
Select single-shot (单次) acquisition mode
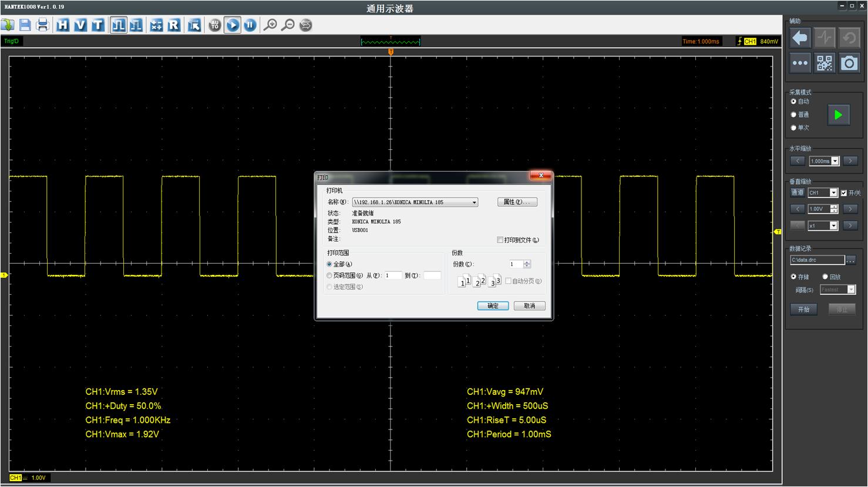(794, 127)
